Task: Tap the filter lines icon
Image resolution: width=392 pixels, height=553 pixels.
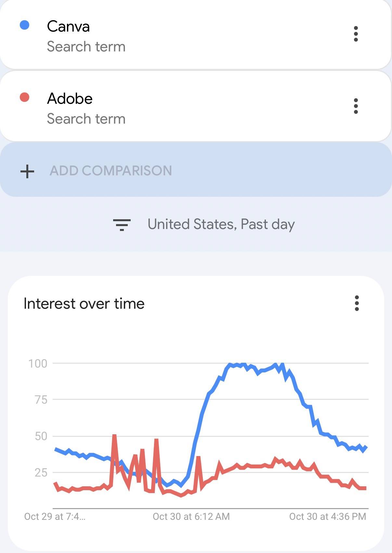Action: tap(122, 225)
